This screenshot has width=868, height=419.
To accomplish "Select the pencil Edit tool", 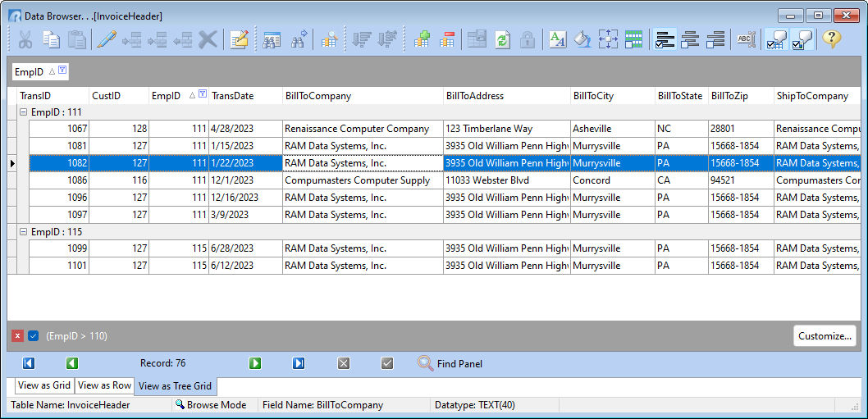I will click(x=106, y=40).
